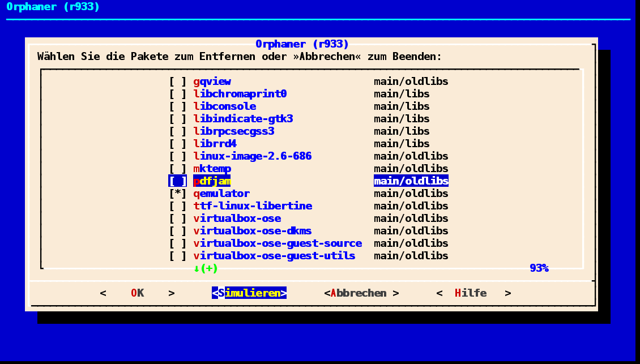Pick the virtualbox-ose package entry

click(x=237, y=219)
